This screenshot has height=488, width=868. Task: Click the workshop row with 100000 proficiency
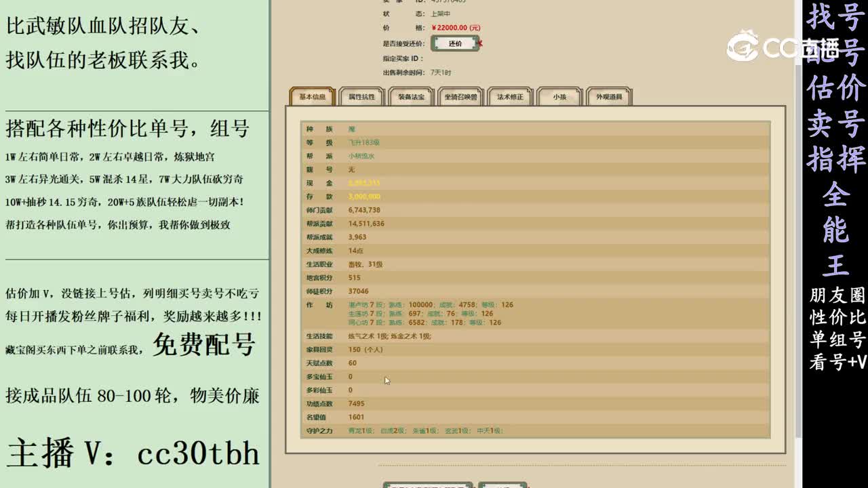[431, 305]
